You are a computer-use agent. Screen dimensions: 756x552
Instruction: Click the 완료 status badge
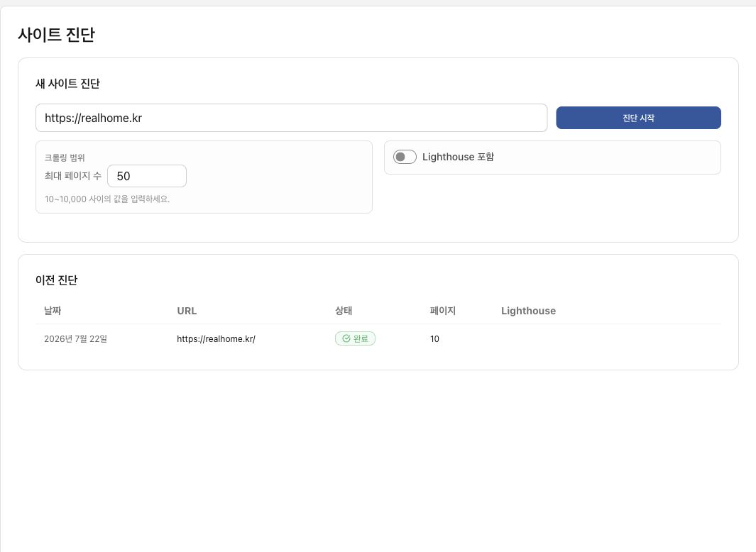pos(356,338)
